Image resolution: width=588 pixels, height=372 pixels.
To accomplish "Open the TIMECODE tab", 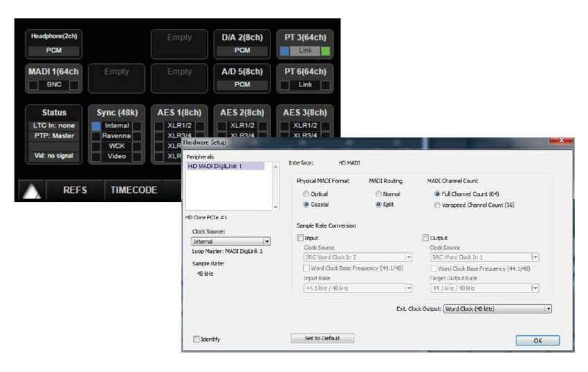I will 134,190.
